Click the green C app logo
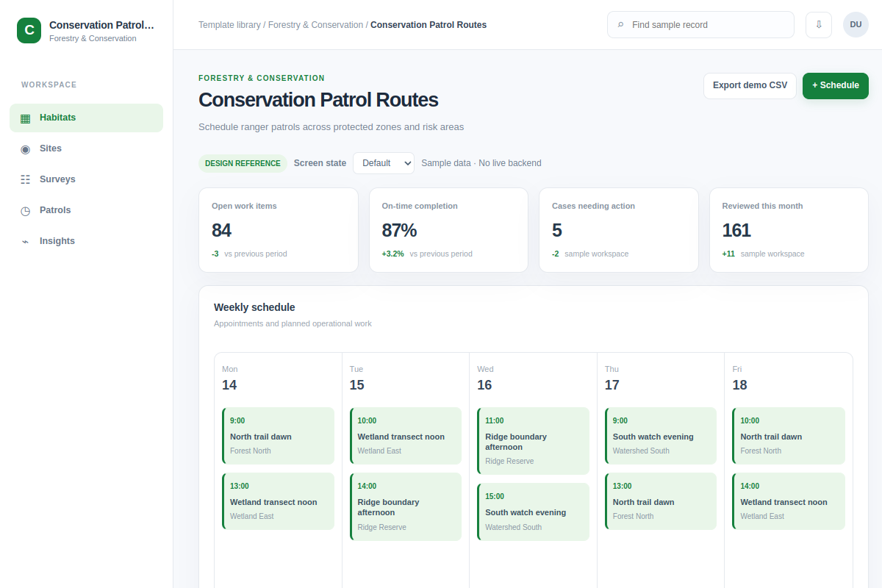 coord(29,31)
